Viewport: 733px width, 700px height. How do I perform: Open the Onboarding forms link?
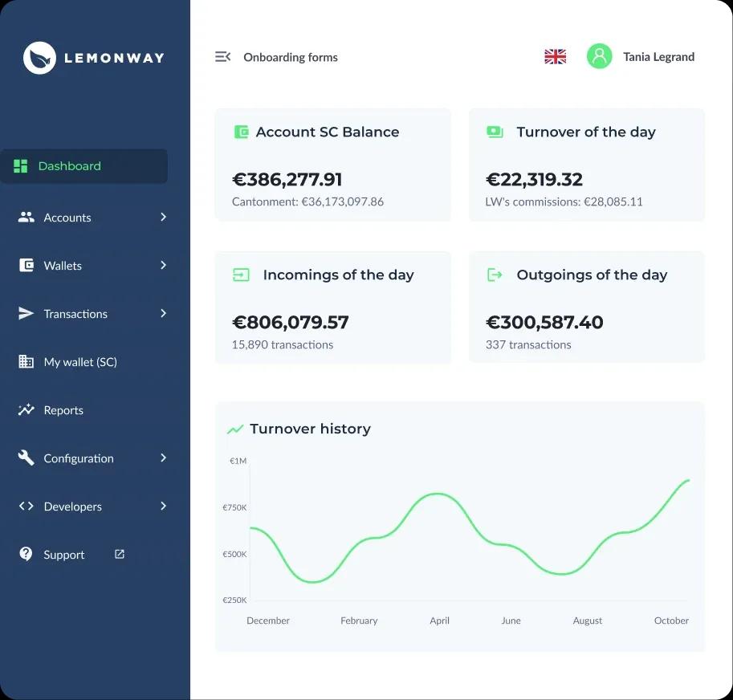pyautogui.click(x=291, y=58)
